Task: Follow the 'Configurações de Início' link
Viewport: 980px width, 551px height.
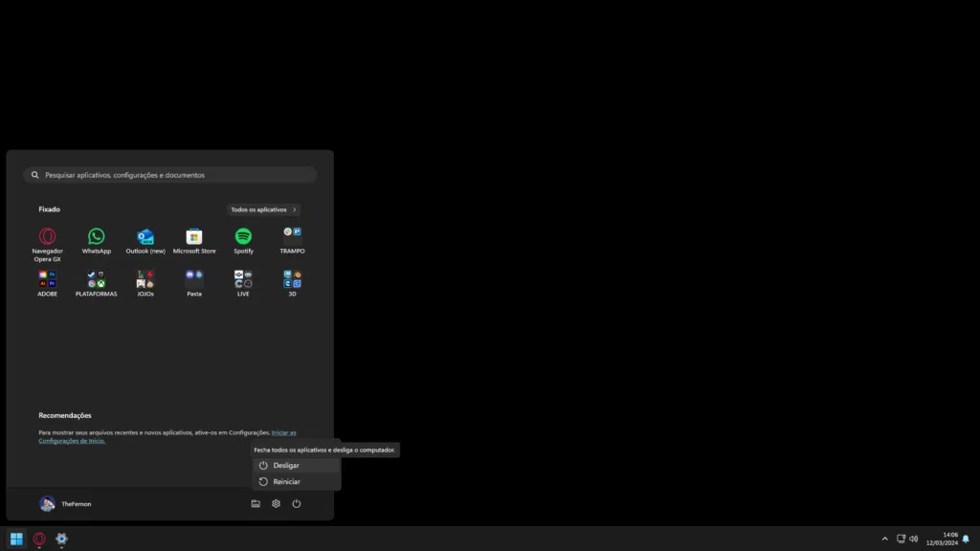Action: click(x=73, y=440)
